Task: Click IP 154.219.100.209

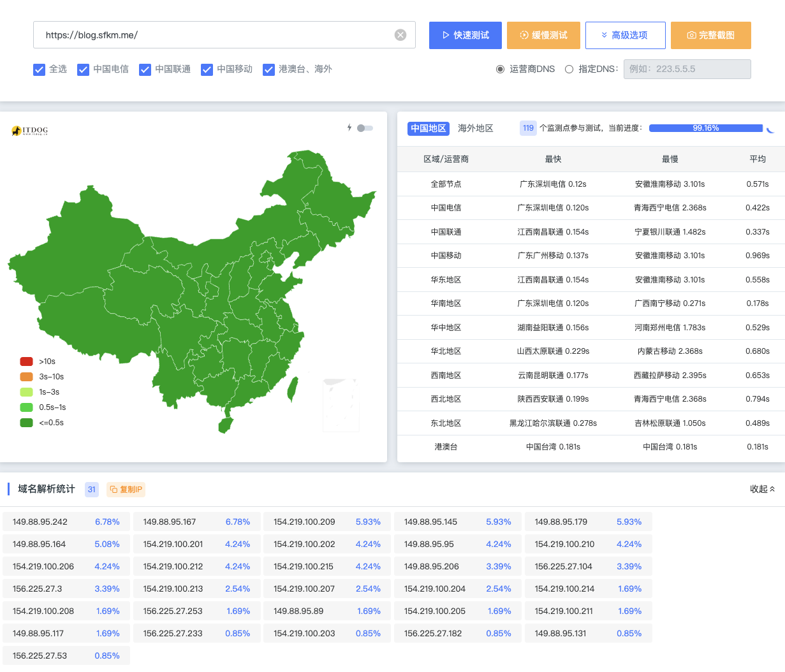Action: 304,522
